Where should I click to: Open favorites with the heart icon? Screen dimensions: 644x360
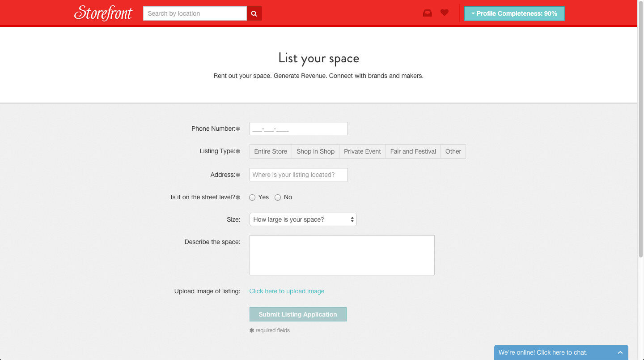[x=444, y=13]
